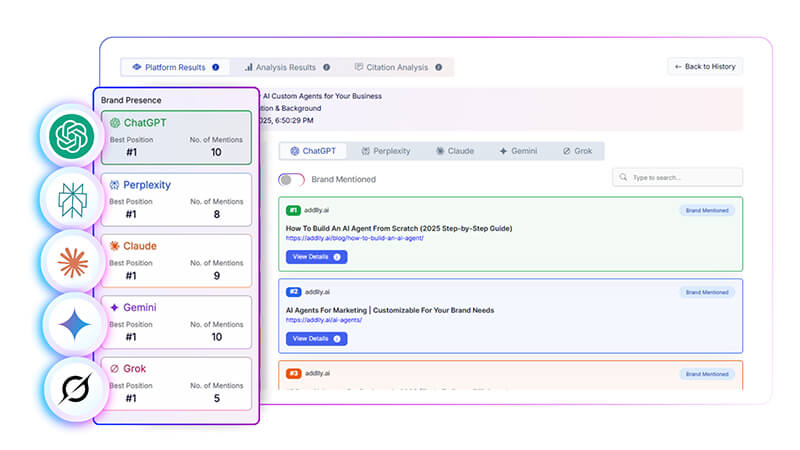The height and width of the screenshot is (450, 800).
Task: Click the small Claude icon in Brand Presence card
Action: coord(115,246)
